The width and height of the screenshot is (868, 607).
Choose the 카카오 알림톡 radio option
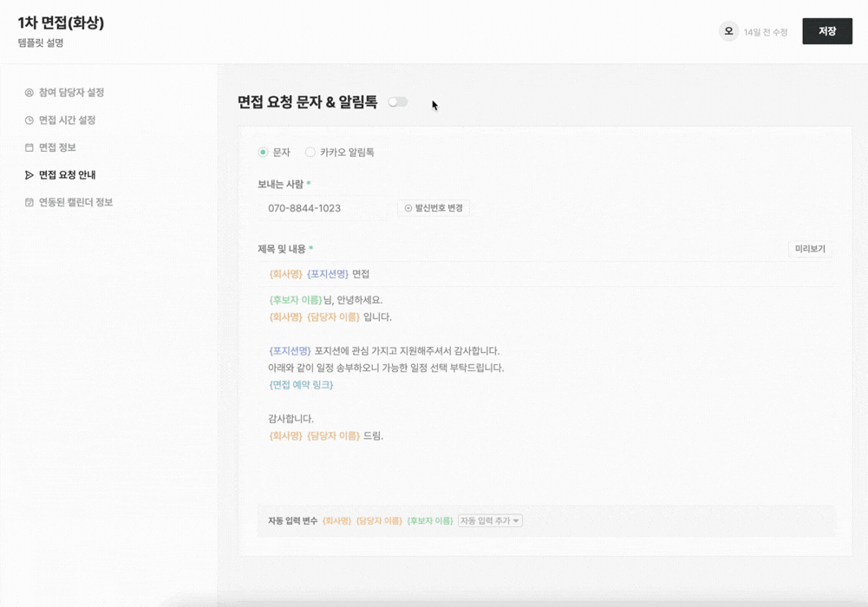click(310, 153)
